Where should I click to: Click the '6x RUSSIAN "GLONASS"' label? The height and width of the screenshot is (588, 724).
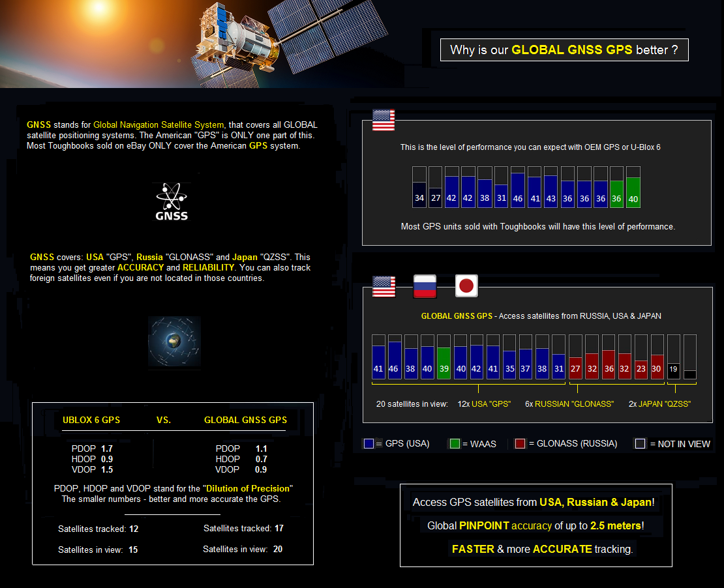pos(569,404)
